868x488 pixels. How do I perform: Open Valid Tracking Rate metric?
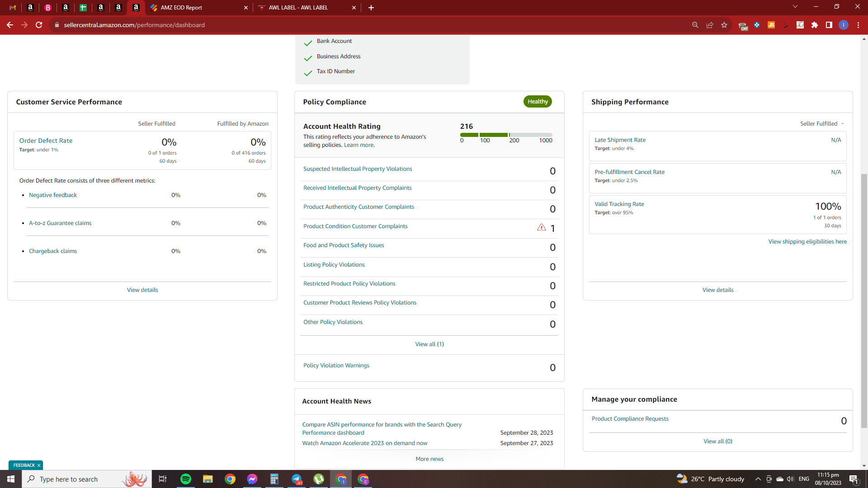click(619, 204)
